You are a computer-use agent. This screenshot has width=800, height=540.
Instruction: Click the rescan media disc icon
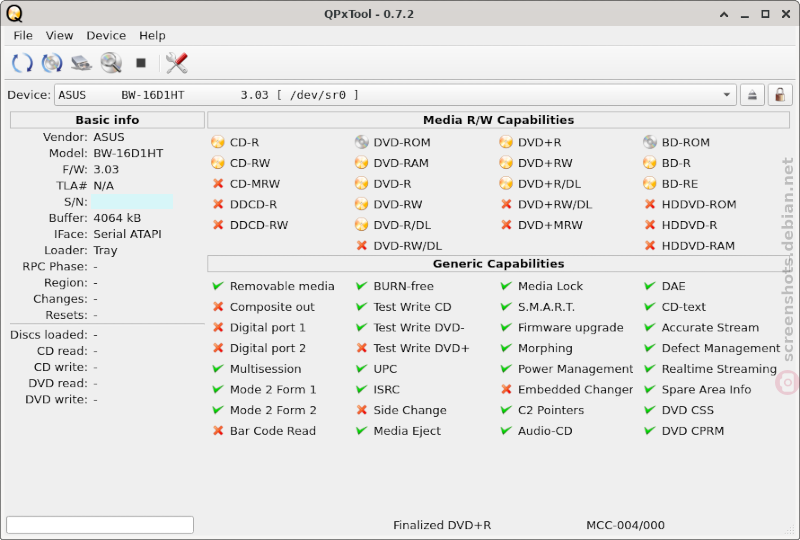click(52, 63)
